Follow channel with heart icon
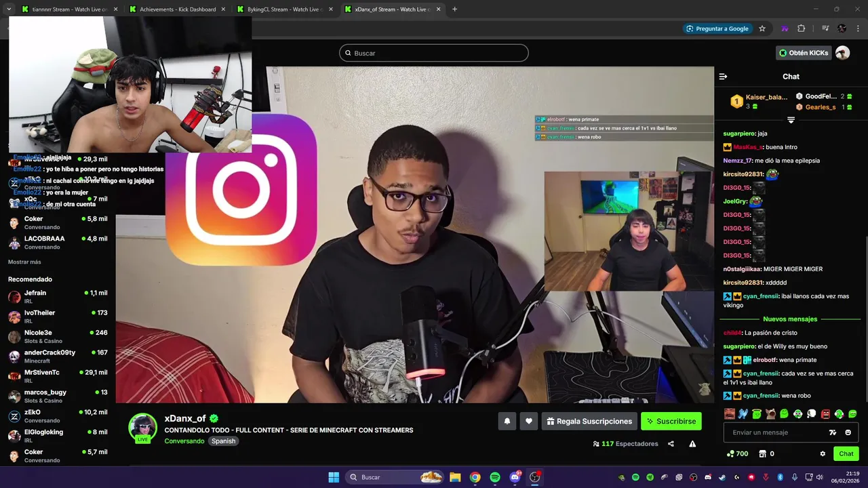This screenshot has width=868, height=488. coord(529,421)
